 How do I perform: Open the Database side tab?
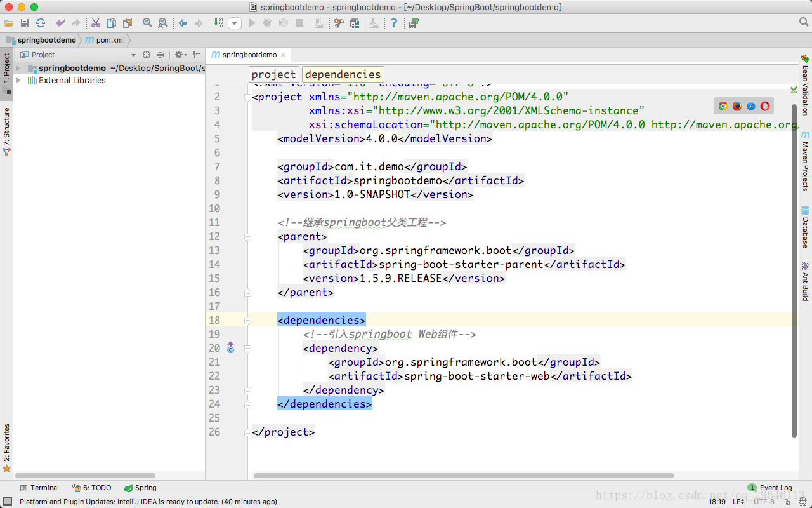point(805,227)
